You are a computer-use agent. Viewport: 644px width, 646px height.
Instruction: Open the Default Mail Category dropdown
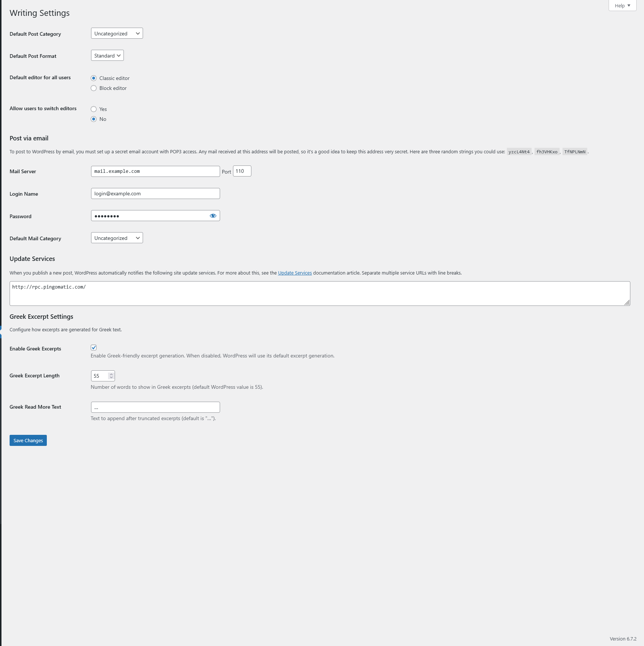coord(116,238)
